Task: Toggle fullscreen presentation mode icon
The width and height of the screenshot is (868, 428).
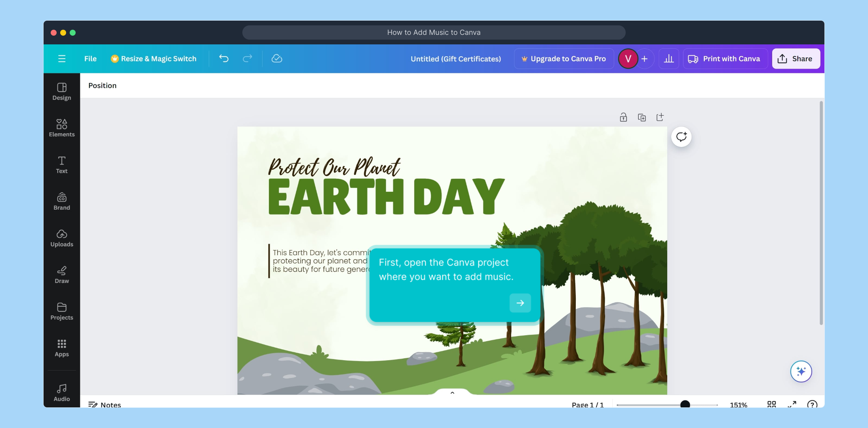Action: pyautogui.click(x=792, y=404)
